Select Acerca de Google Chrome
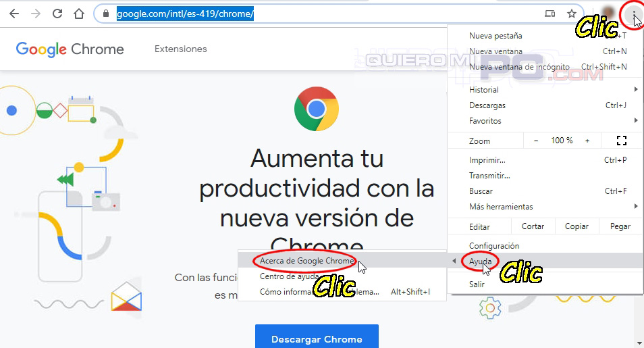Viewport: 644px width, 348px height. pos(342,261)
